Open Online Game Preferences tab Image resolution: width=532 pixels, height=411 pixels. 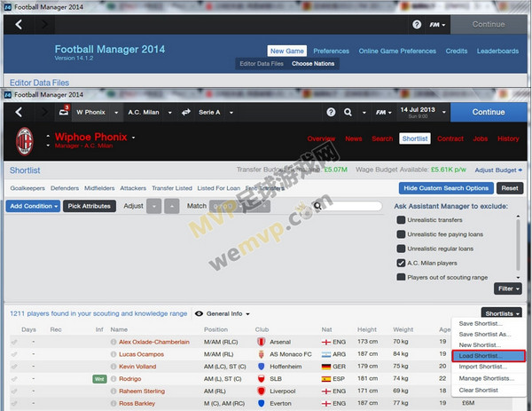coord(397,51)
